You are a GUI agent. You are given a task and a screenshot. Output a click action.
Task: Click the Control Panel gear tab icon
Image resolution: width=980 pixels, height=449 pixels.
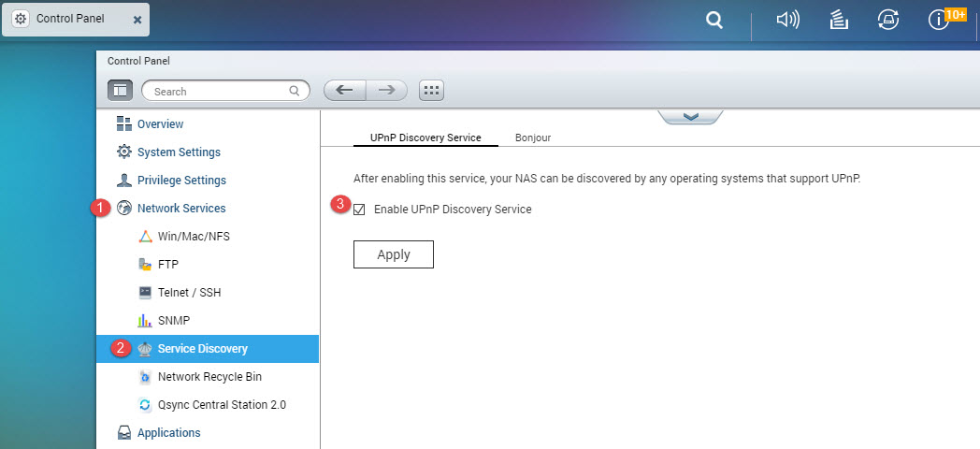[21, 19]
